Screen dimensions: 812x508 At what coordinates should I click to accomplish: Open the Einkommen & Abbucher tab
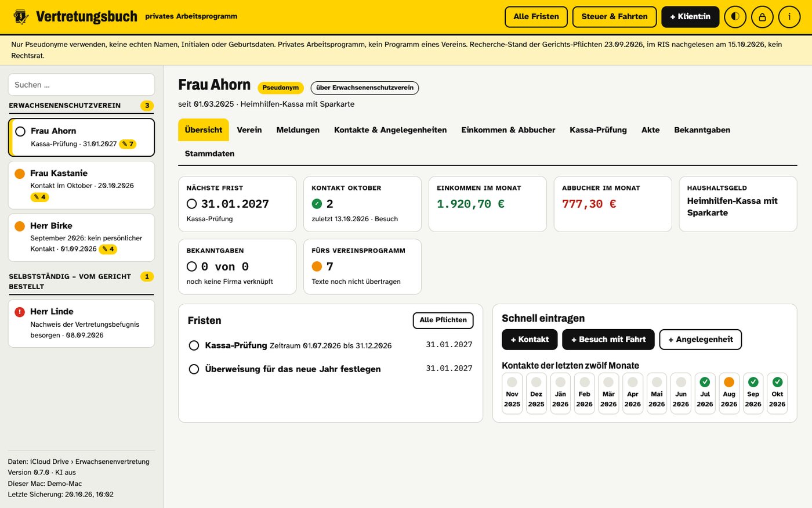click(x=508, y=130)
